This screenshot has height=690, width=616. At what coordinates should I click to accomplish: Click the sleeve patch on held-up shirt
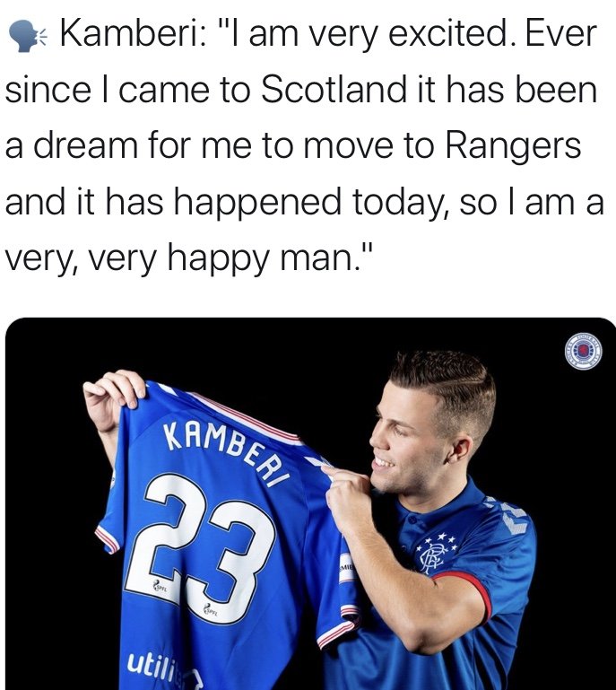[346, 573]
